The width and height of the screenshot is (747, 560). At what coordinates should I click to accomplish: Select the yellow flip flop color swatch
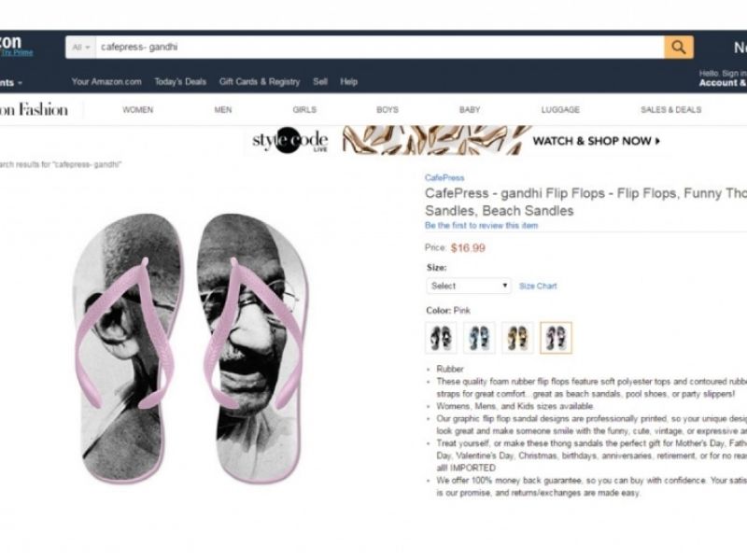pos(517,338)
